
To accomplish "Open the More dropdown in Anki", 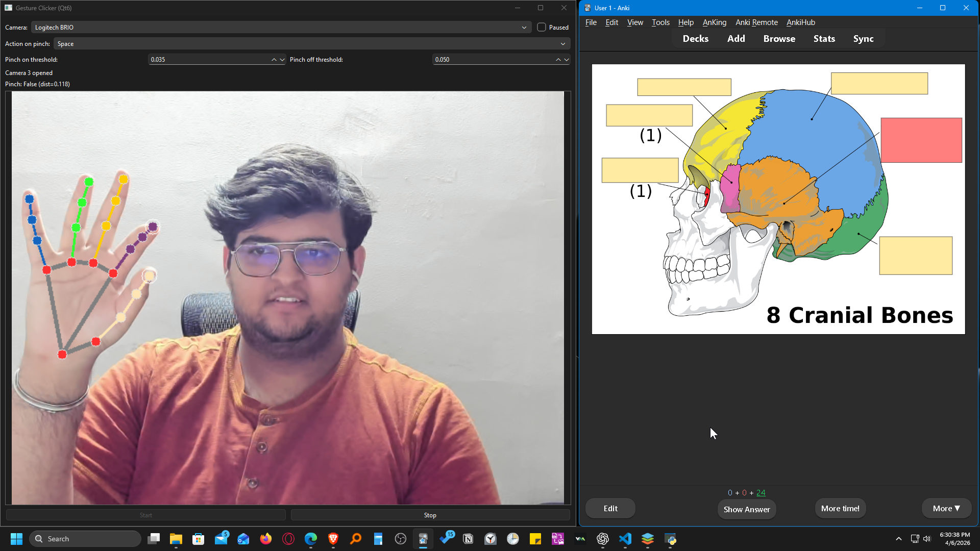I will click(946, 508).
